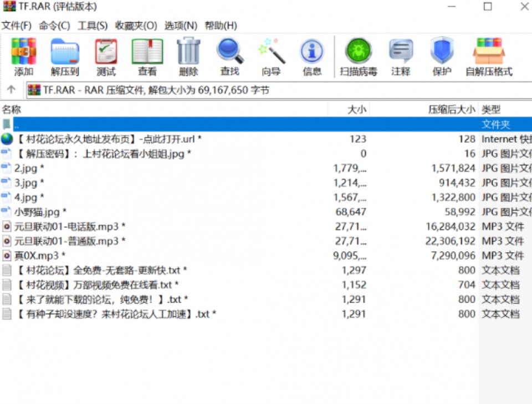Image resolution: width=532 pixels, height=404 pixels.
Task: Click packed size value 7,290,096
Action: coord(453,255)
